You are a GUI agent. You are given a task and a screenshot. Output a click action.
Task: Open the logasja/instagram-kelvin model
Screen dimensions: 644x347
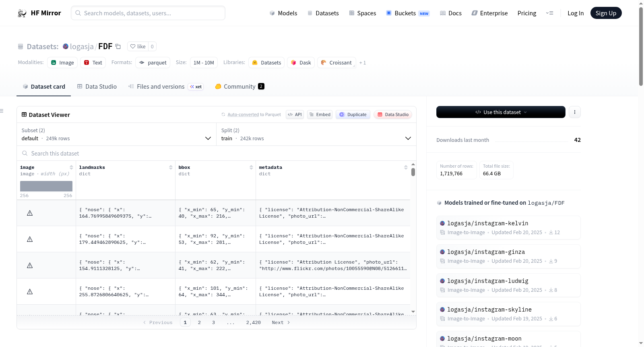[x=508, y=228]
